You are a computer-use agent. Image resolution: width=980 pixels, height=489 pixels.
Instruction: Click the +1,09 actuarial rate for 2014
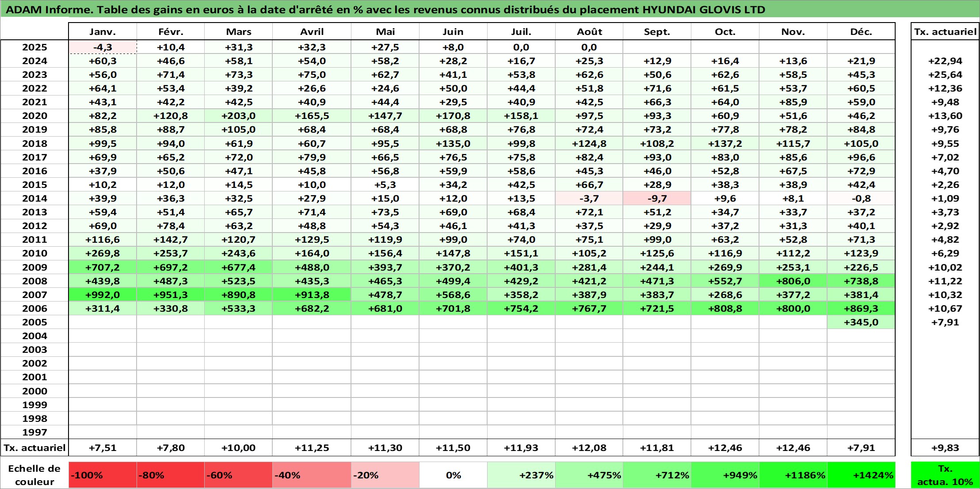pyautogui.click(x=945, y=199)
